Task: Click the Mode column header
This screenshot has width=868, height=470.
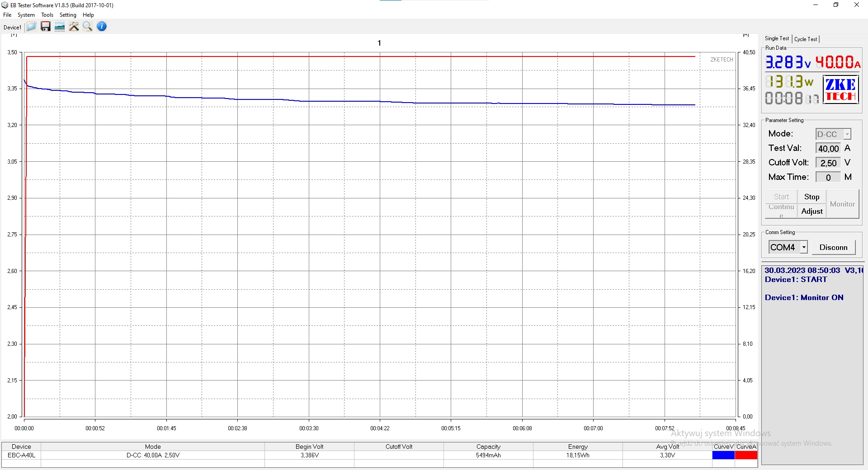Action: (153, 446)
